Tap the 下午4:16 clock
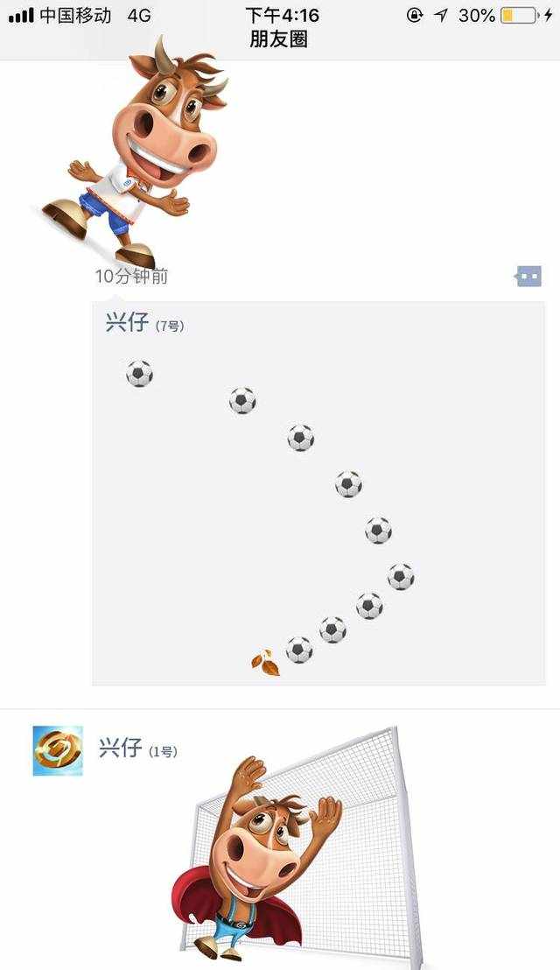The image size is (560, 970). point(282,15)
